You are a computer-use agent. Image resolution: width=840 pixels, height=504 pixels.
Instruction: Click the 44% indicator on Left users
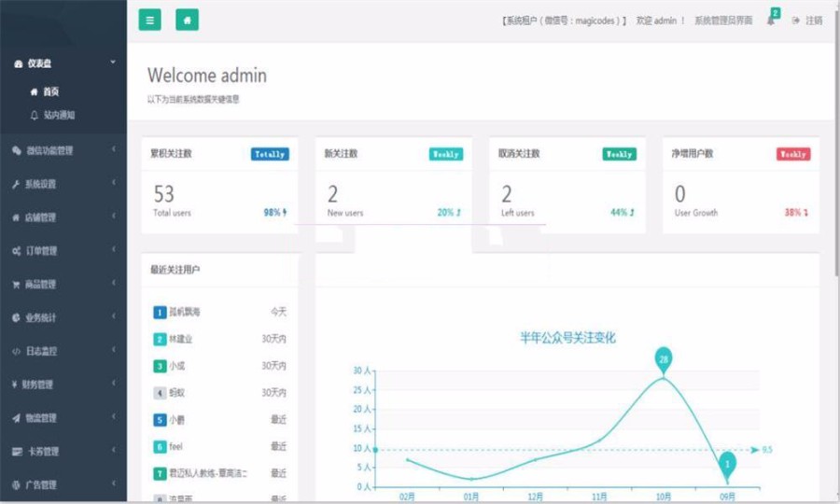623,213
